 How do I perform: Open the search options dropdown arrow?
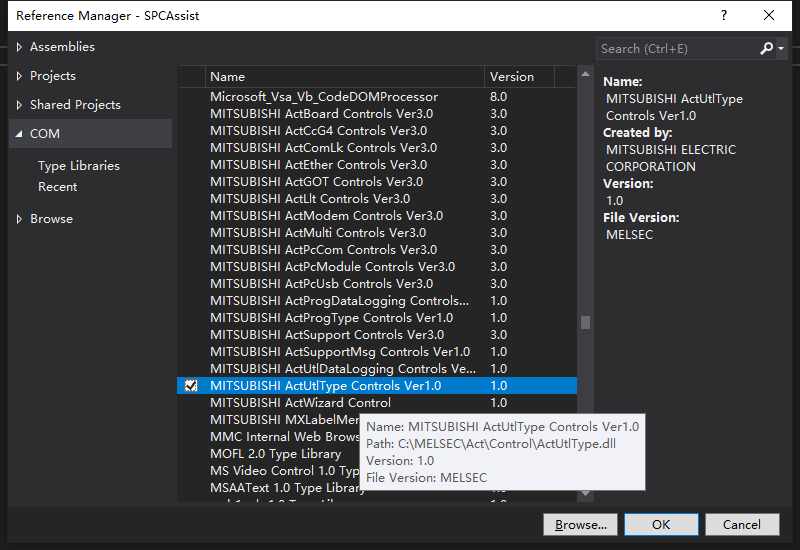(x=780, y=48)
